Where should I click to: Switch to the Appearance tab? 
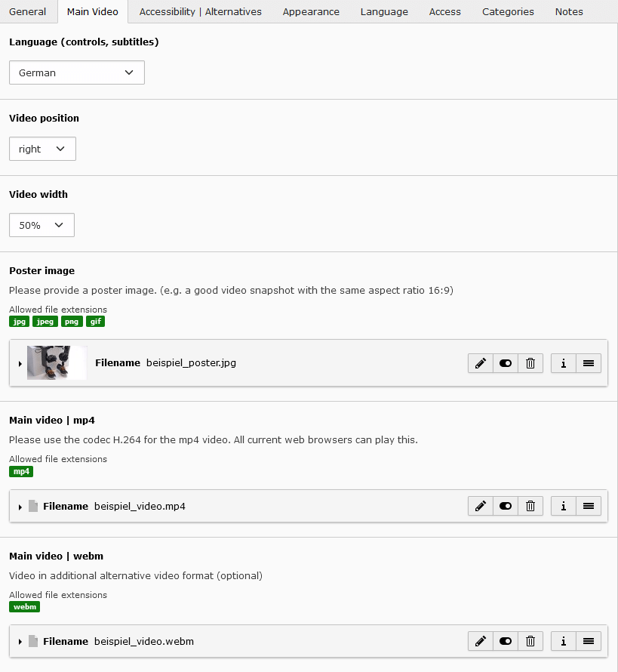(x=311, y=11)
